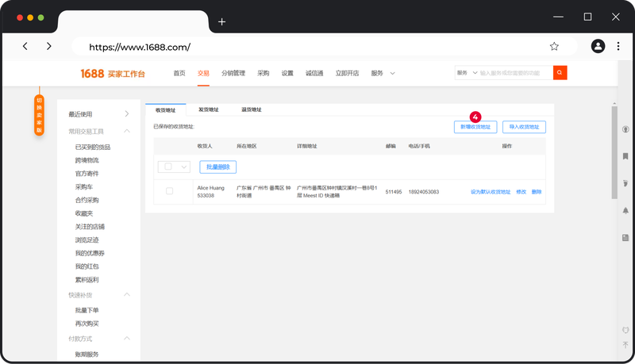Open the browser three-dot menu
Image resolution: width=635 pixels, height=364 pixels.
(618, 47)
